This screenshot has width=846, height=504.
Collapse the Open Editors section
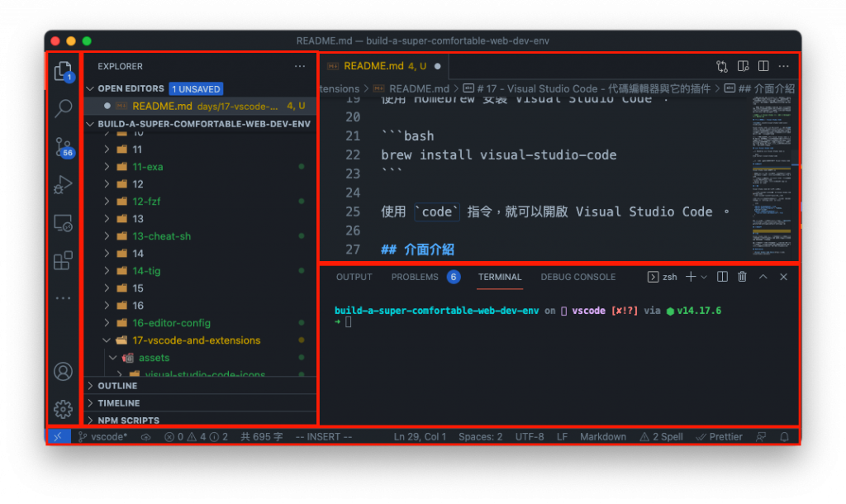90,88
